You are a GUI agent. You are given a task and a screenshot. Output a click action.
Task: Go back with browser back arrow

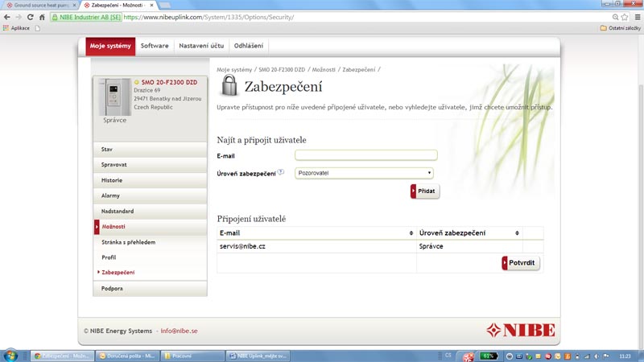7,17
